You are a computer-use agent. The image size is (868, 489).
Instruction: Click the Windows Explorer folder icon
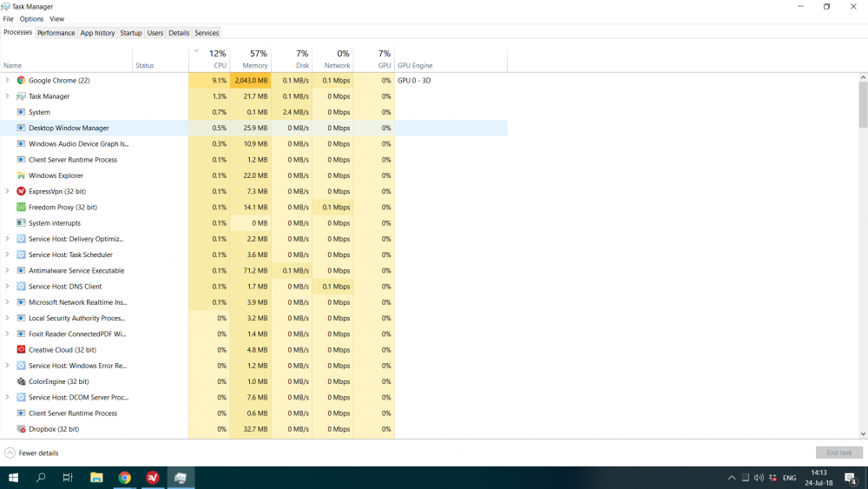21,175
